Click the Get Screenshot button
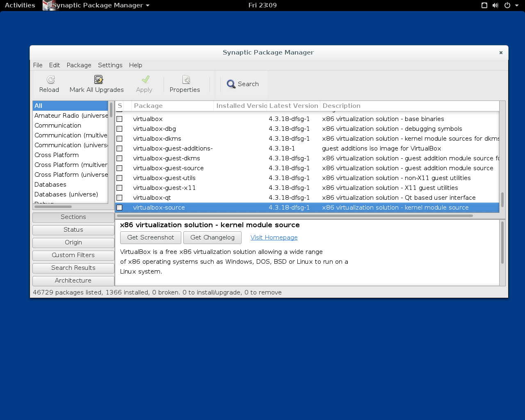The height and width of the screenshot is (420, 525). [151, 237]
